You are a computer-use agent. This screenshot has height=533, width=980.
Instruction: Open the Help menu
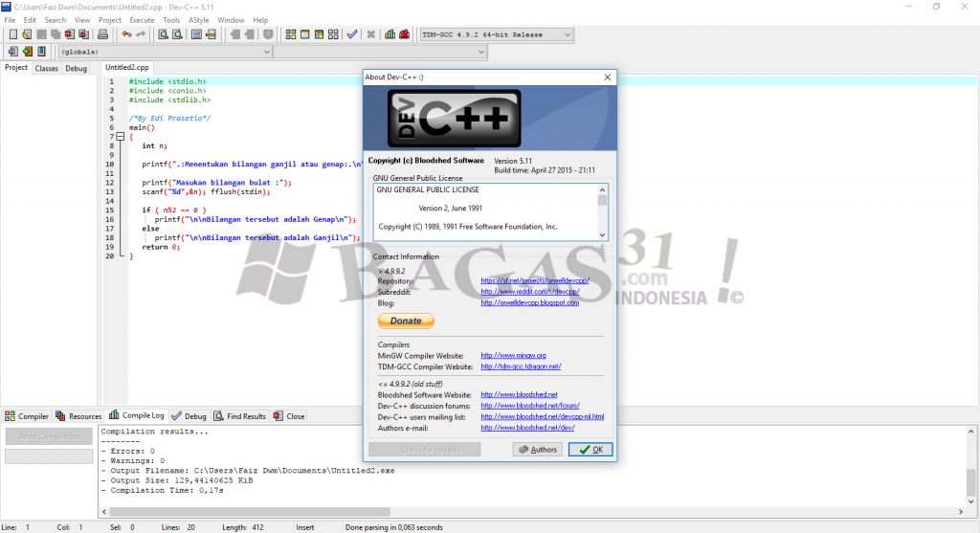[260, 20]
